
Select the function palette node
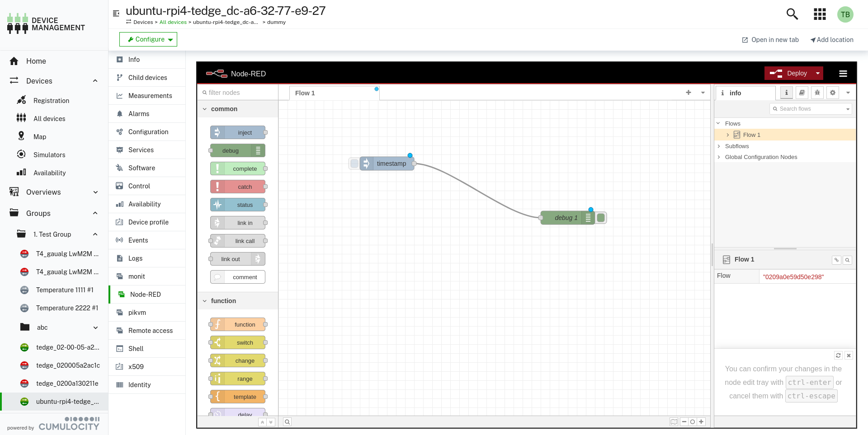pos(238,324)
